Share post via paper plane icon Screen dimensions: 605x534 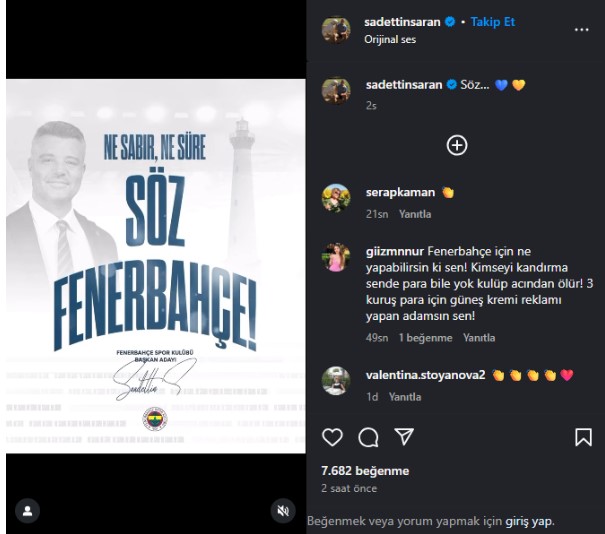click(x=404, y=437)
